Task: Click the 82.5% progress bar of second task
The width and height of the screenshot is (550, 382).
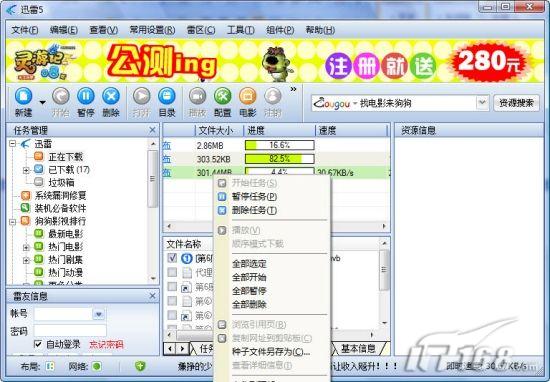Action: 280,159
